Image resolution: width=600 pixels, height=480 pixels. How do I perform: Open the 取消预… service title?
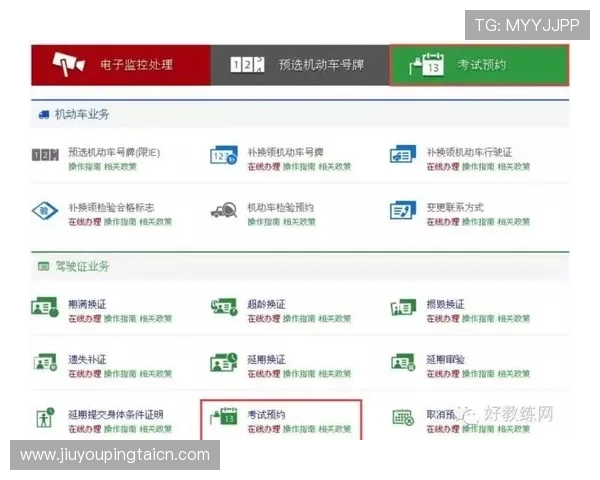click(441, 415)
